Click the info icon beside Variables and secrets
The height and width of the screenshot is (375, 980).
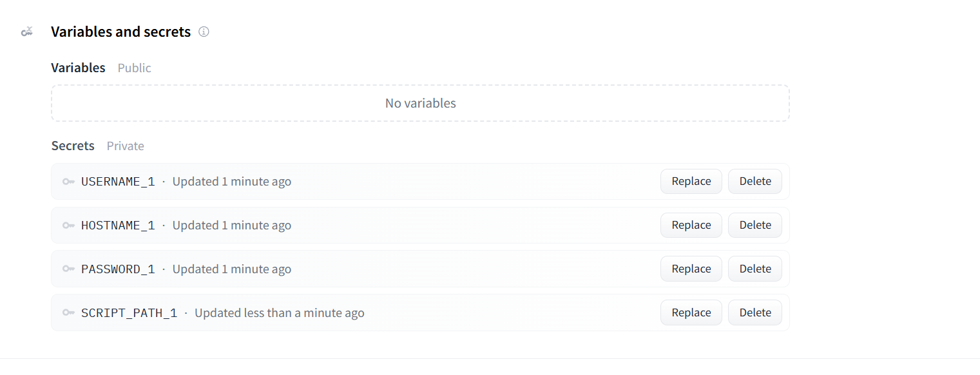click(204, 32)
